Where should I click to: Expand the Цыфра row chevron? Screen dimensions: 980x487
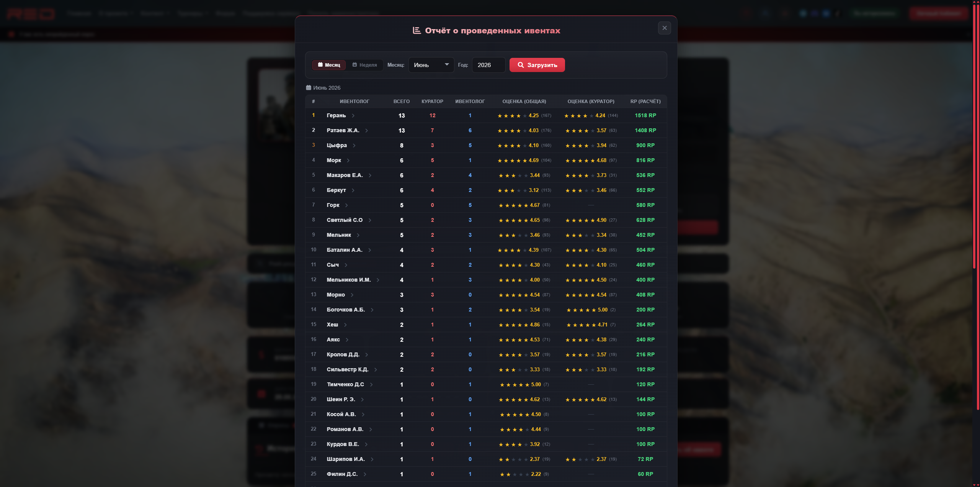(x=354, y=146)
